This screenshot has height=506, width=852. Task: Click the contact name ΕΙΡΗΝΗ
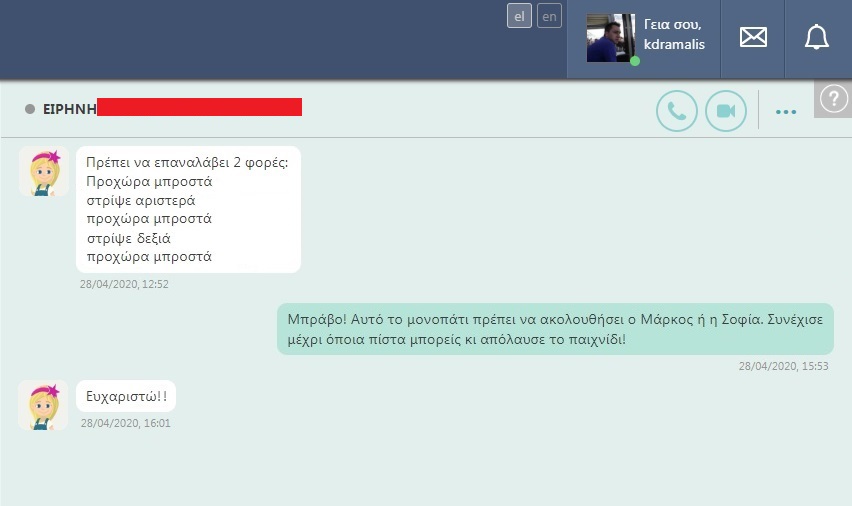click(x=70, y=109)
